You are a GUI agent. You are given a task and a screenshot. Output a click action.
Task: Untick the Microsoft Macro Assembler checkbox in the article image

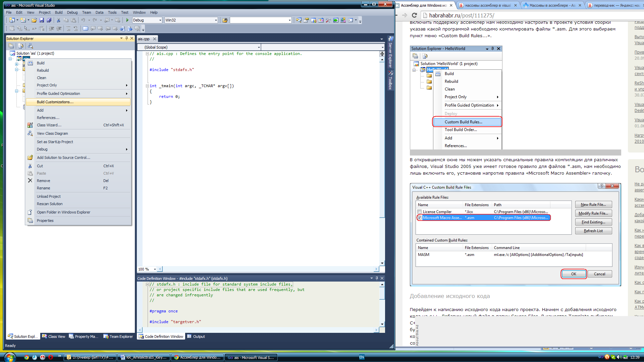tap(419, 218)
